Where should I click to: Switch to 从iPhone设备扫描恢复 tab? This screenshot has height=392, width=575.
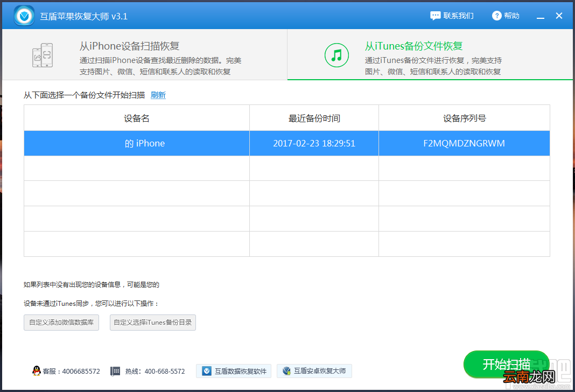[145, 54]
